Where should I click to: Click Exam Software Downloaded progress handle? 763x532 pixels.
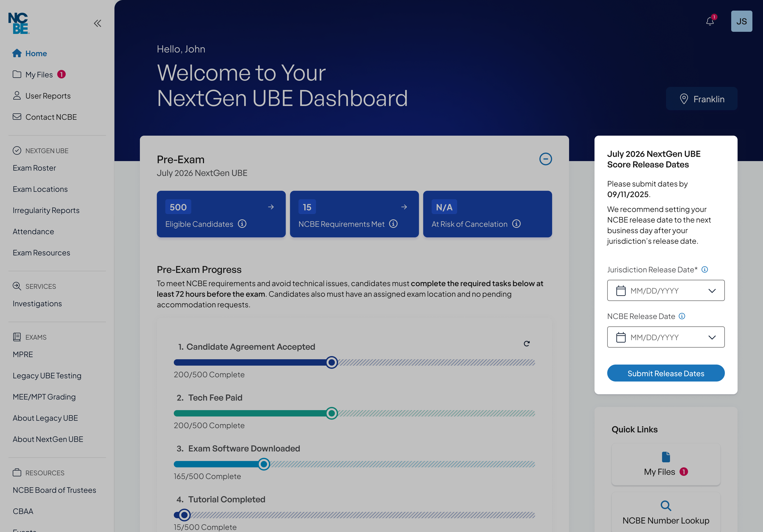264,464
